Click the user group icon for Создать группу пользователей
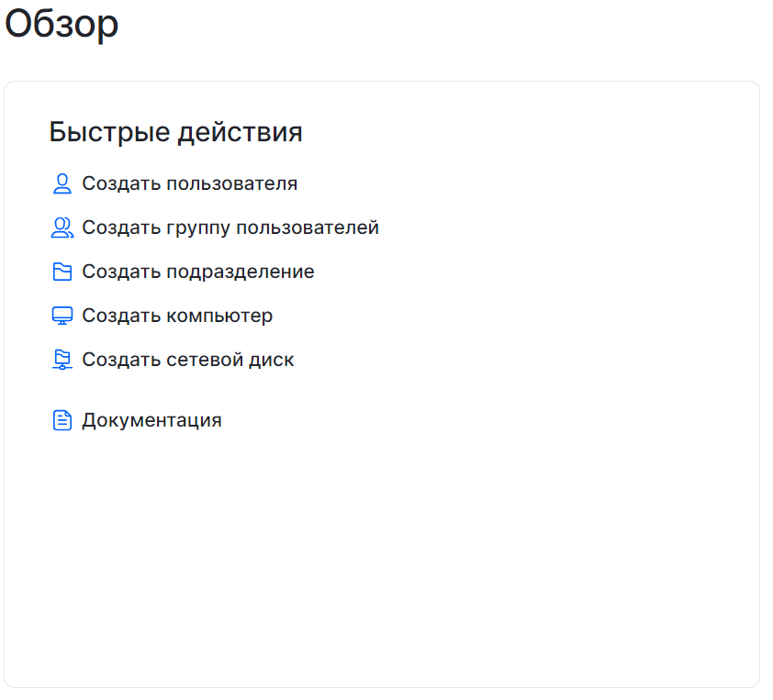 [x=62, y=228]
